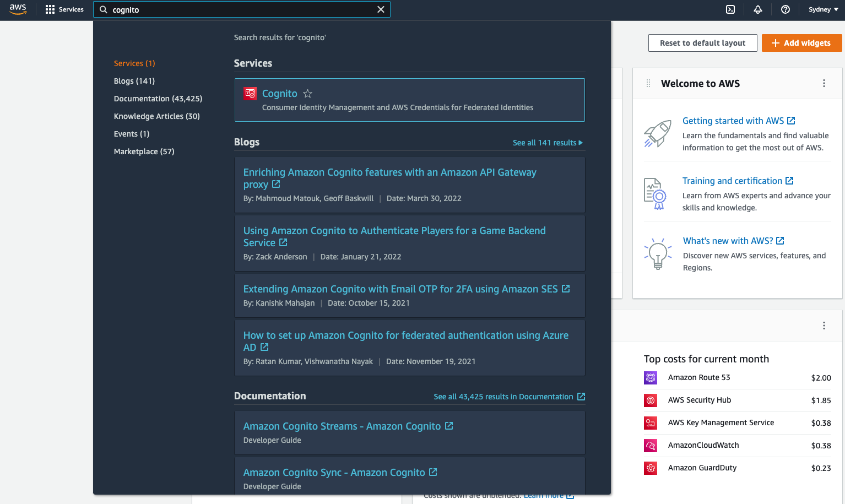Open the notifications bell
The width and height of the screenshot is (845, 504).
pyautogui.click(x=758, y=9)
